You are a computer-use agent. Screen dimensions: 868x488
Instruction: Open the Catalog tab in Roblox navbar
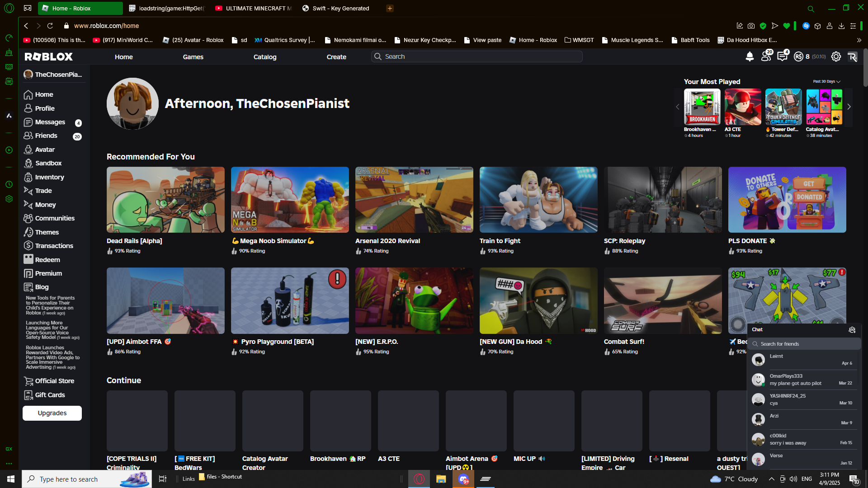(265, 57)
